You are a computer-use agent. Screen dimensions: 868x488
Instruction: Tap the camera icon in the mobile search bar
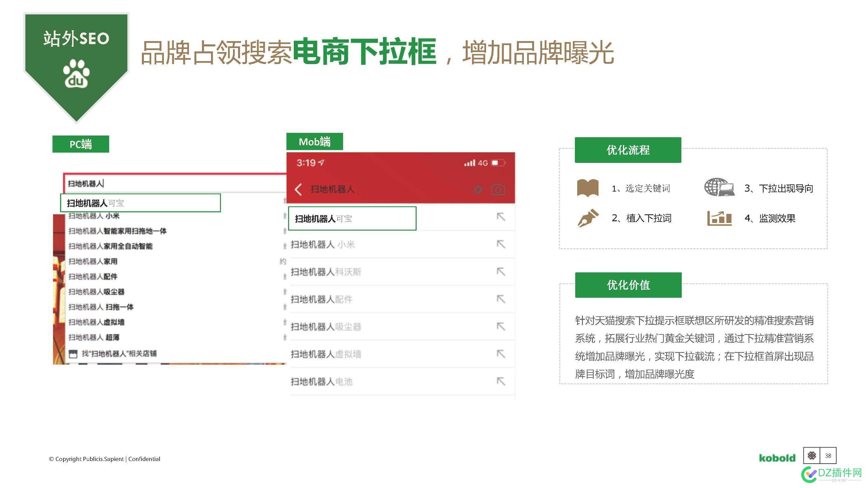498,190
